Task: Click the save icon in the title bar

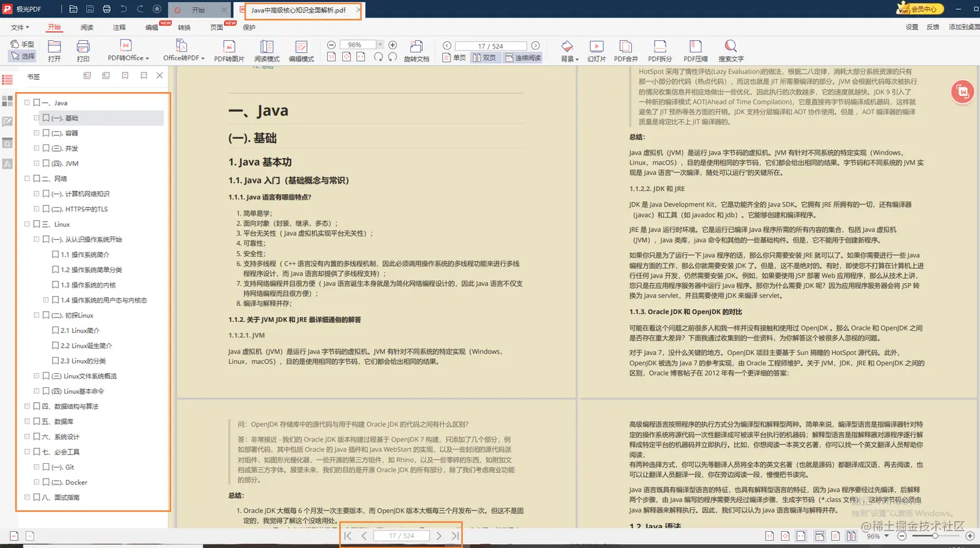Action: [x=90, y=9]
